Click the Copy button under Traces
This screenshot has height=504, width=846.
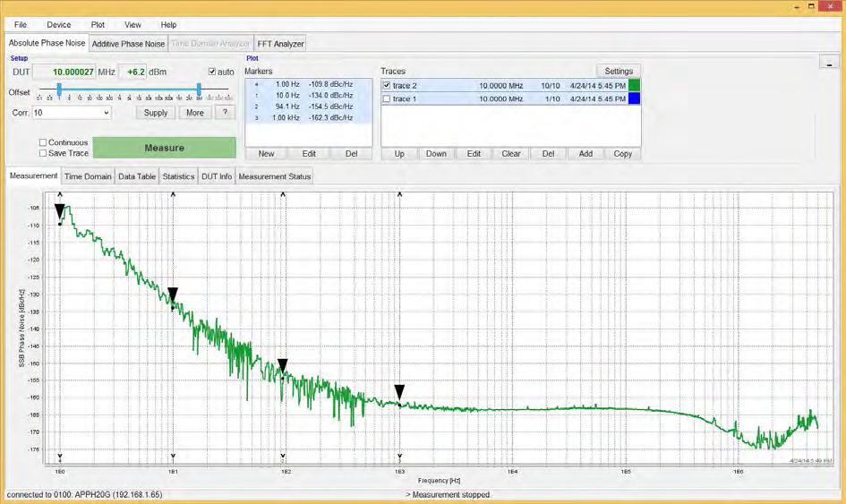click(x=622, y=154)
